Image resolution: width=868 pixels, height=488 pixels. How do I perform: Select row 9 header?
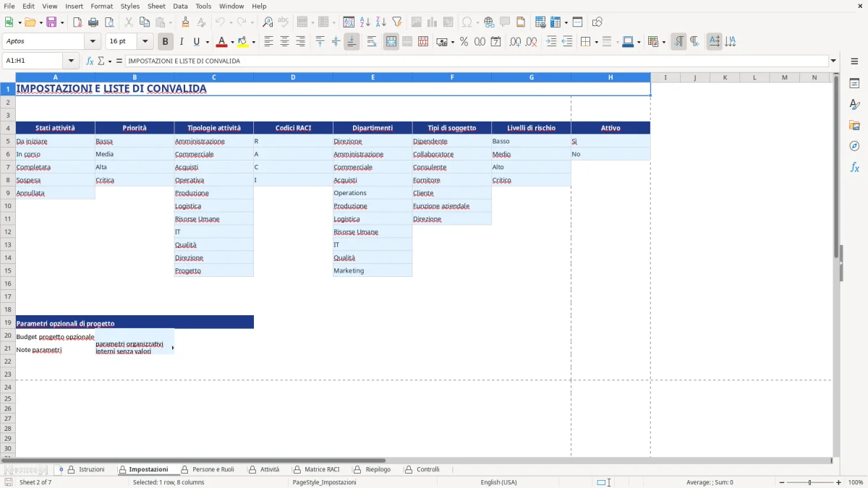coord(8,193)
